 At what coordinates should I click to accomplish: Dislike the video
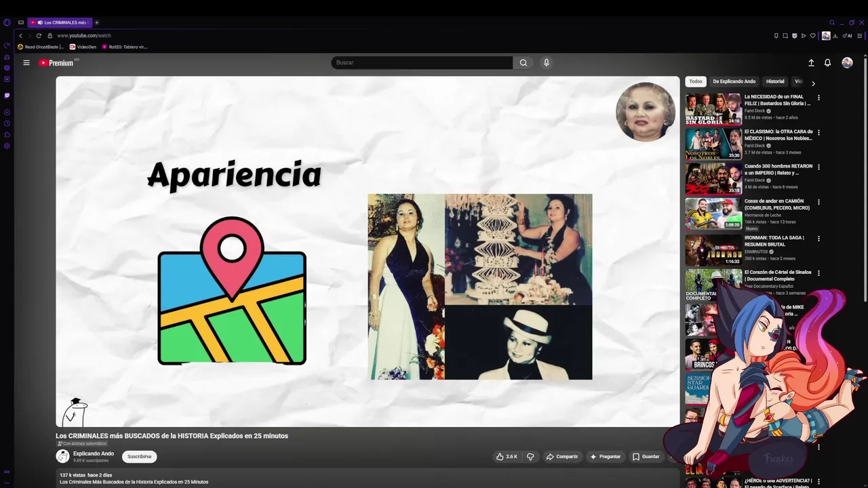tap(530, 457)
